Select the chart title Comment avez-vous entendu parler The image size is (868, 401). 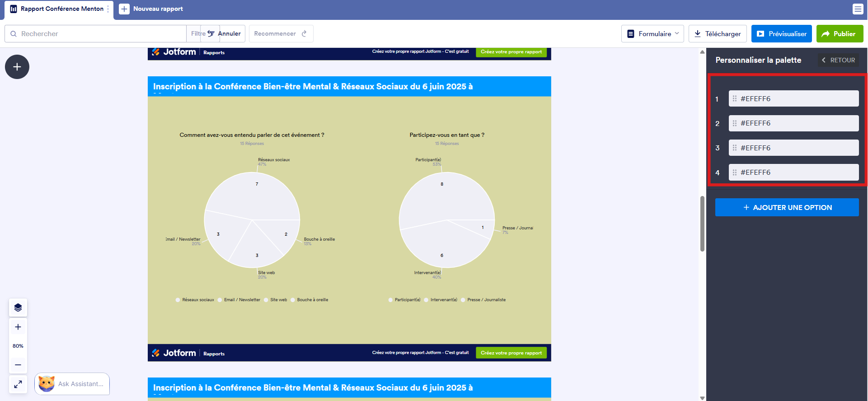click(252, 135)
